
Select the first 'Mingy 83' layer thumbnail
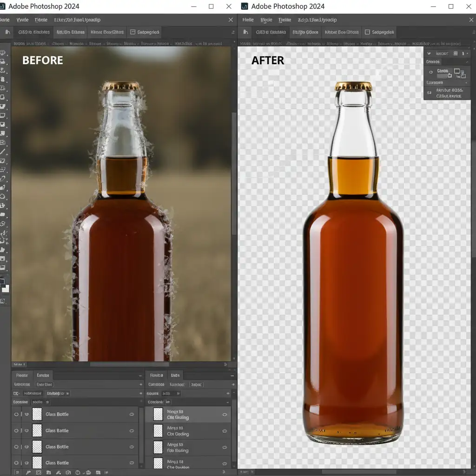158,414
